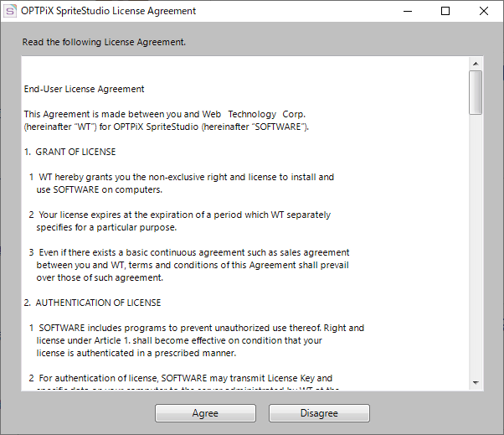
Task: Click the line 'over those of such agreement.'
Action: click(100, 277)
